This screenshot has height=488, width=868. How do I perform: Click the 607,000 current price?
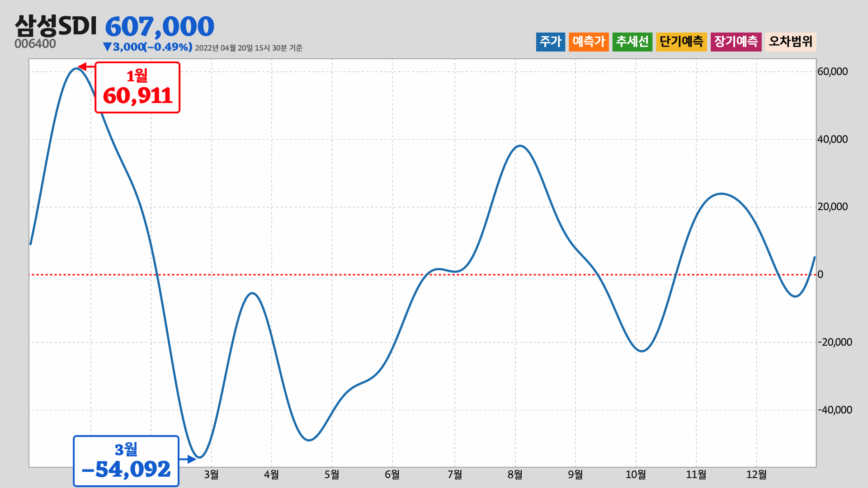[160, 27]
